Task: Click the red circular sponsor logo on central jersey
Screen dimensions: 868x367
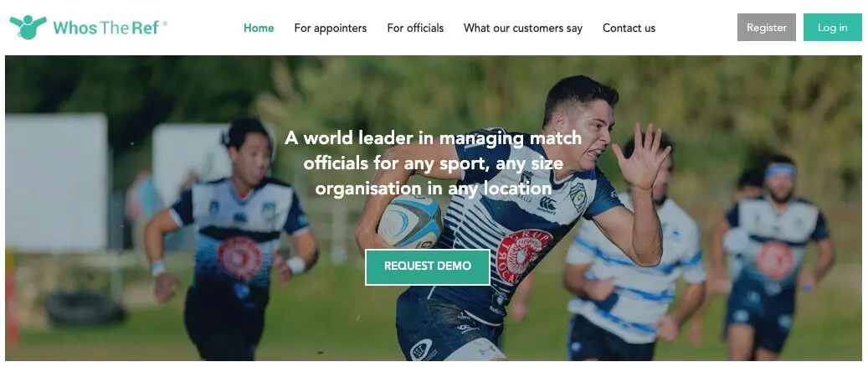Action: pyautogui.click(x=524, y=256)
